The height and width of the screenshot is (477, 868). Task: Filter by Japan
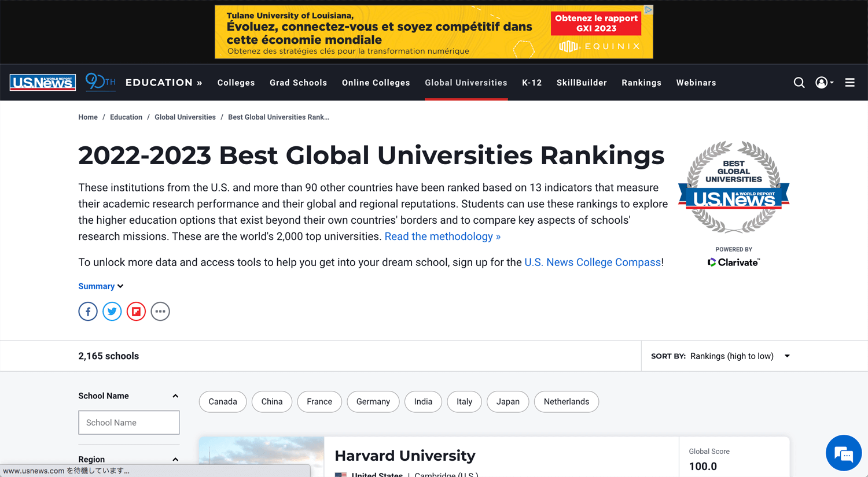(508, 402)
